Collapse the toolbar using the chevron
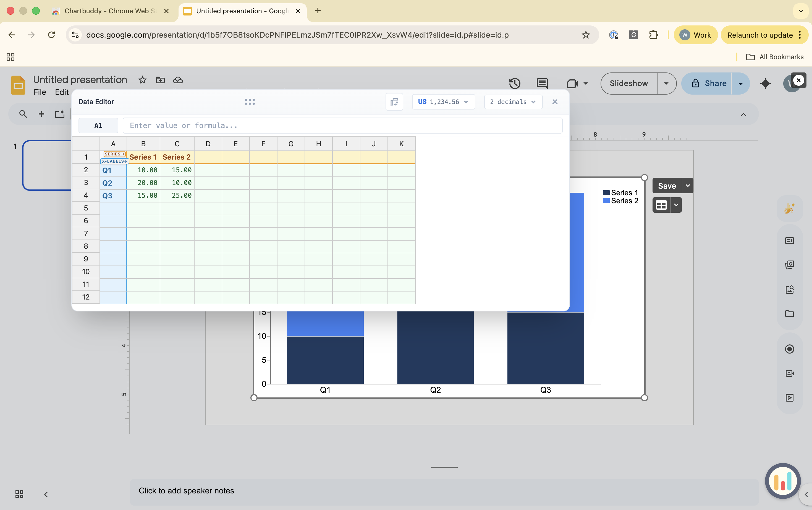Viewport: 812px width, 510px height. [x=743, y=115]
